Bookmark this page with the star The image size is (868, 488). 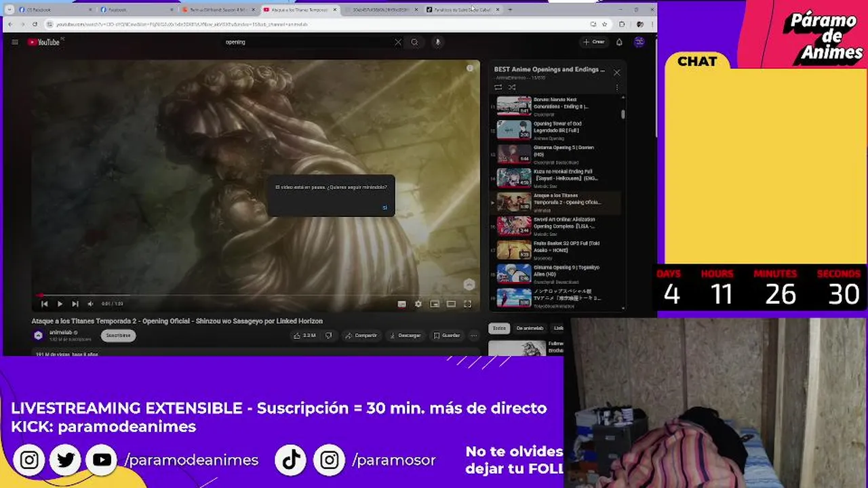pyautogui.click(x=604, y=24)
